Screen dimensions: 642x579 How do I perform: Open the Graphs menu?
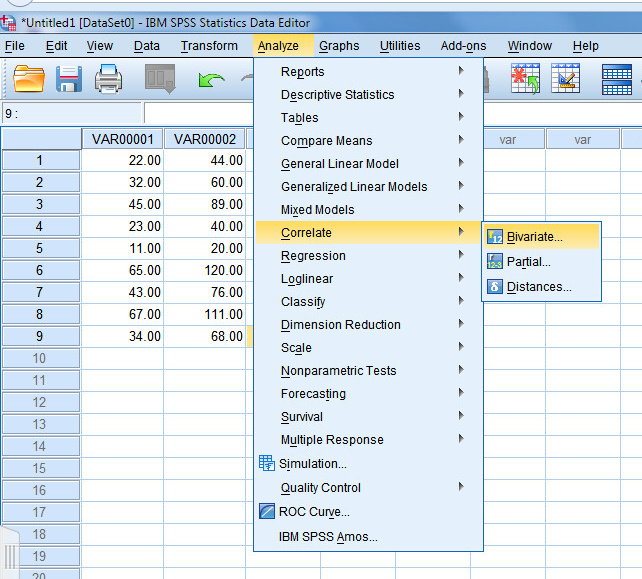pos(339,46)
